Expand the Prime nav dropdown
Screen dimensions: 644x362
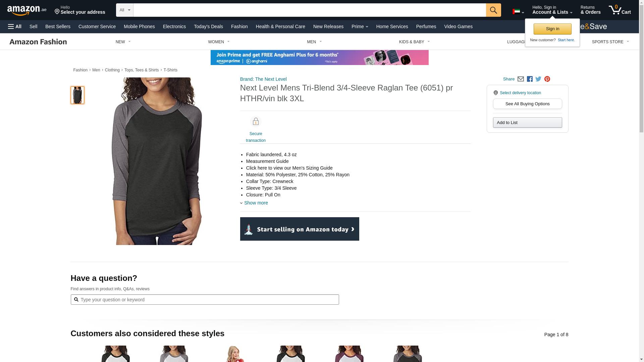click(x=360, y=26)
